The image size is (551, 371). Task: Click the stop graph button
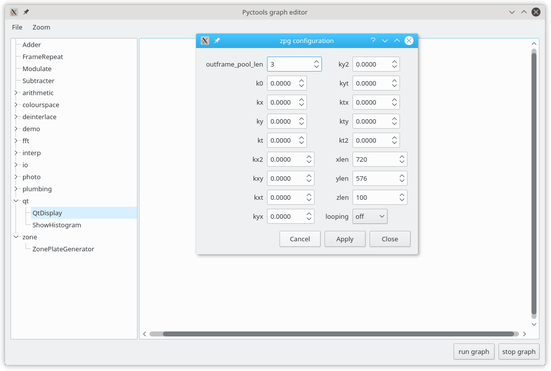point(519,352)
